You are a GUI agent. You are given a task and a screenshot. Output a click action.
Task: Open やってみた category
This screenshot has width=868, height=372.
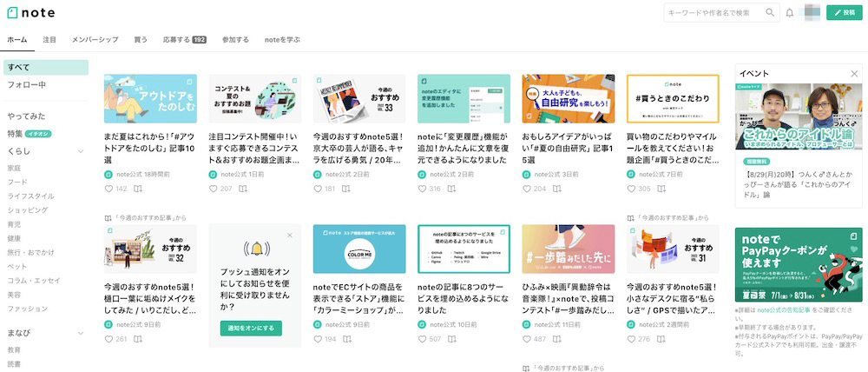[27, 116]
